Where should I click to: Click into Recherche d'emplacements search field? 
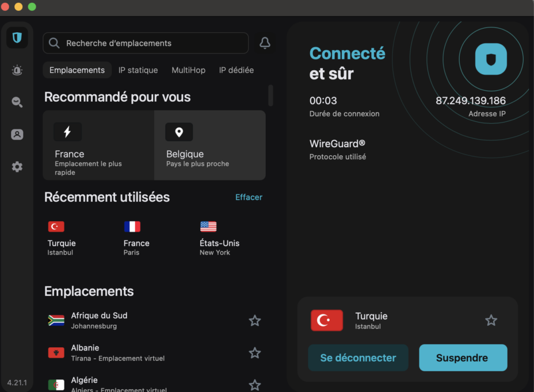coord(146,43)
